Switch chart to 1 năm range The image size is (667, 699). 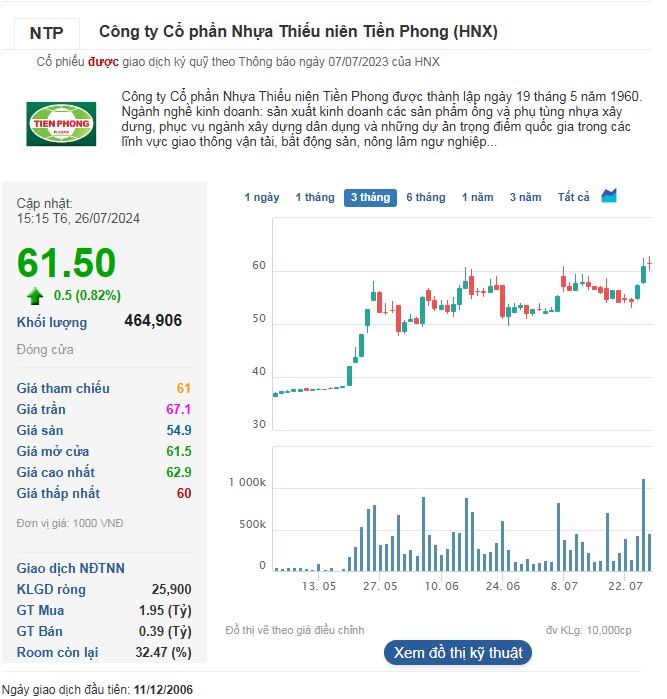pyautogui.click(x=478, y=198)
